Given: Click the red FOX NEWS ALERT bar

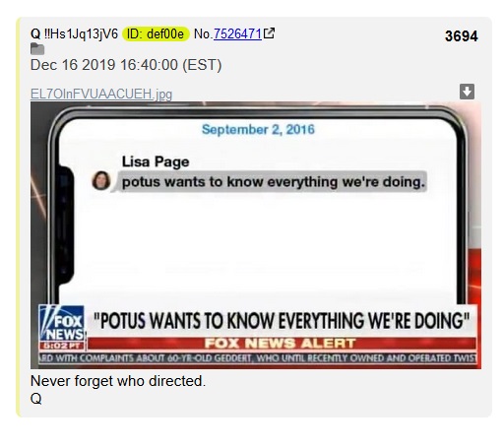Looking at the screenshot, I should tap(282, 344).
